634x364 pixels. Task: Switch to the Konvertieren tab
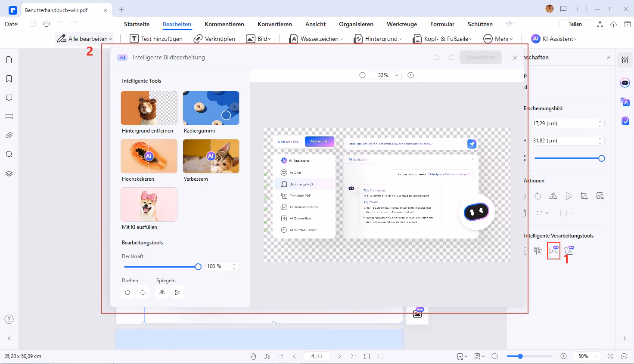275,24
